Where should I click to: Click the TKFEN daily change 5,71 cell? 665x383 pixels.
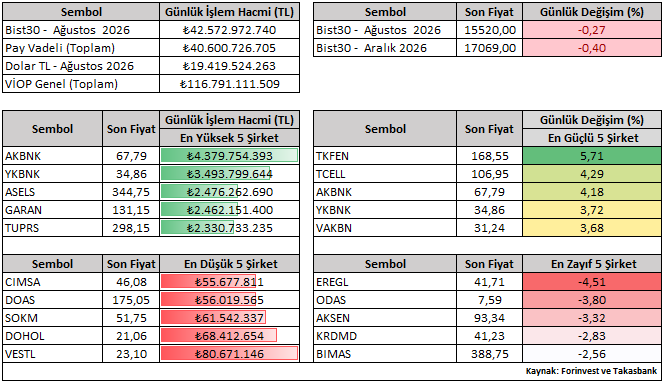(x=592, y=156)
